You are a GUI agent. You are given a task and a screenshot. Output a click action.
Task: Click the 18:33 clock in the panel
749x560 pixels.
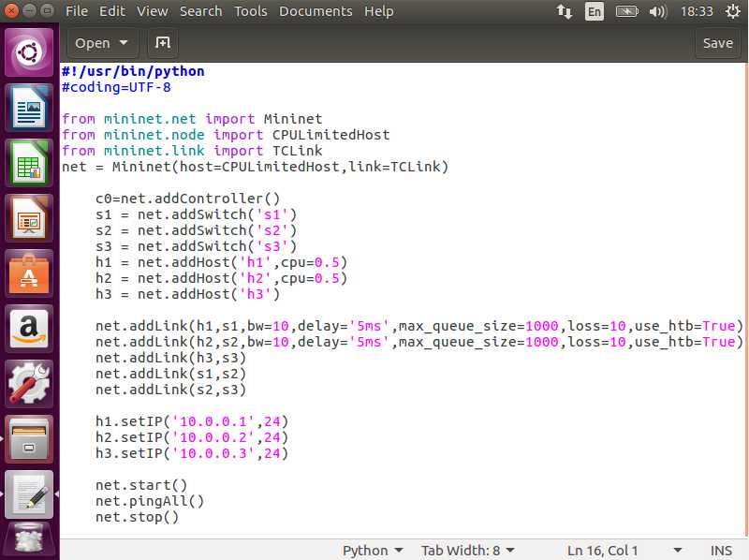pos(697,11)
